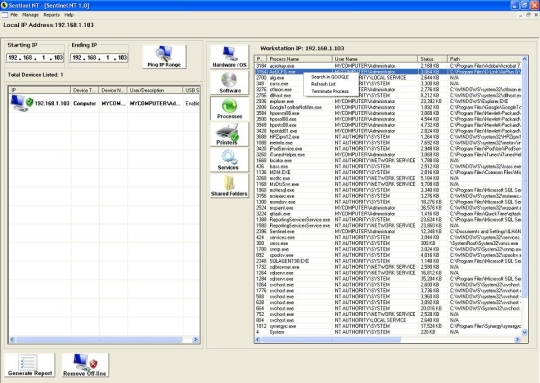Select the SQLAGENT90.EXE process row
Image resolution: width=540 pixels, height=383 pixels.
click(388, 261)
